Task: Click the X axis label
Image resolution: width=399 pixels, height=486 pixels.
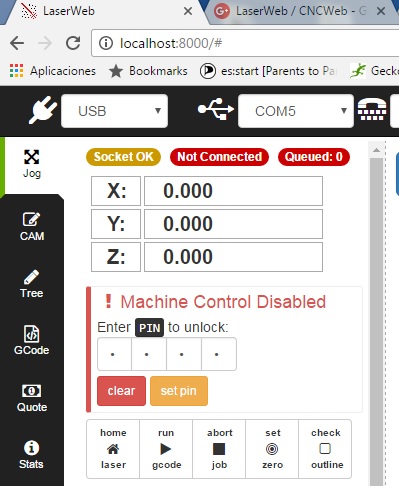Action: [116, 191]
